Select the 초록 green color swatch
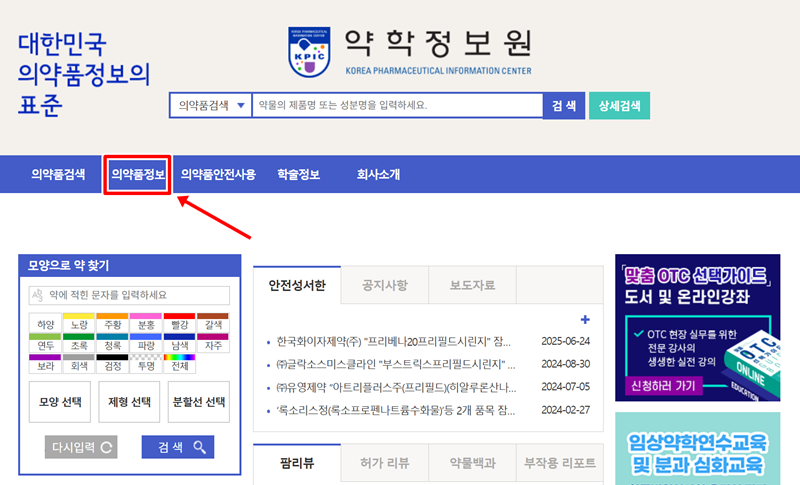The image size is (800, 485). click(x=79, y=343)
